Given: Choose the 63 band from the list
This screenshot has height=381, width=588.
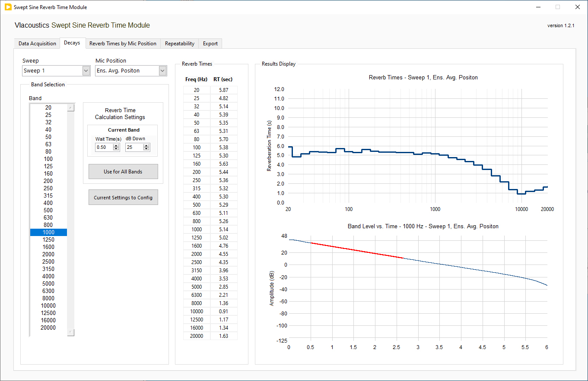Looking at the screenshot, I should coord(48,144).
